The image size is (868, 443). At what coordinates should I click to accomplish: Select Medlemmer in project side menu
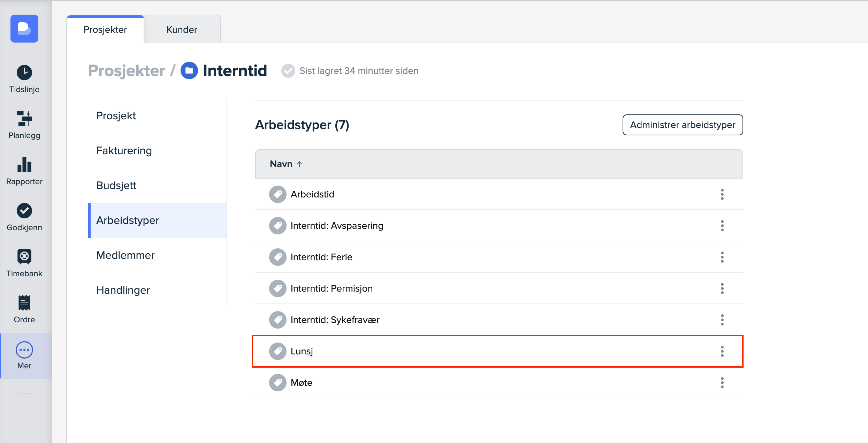125,255
